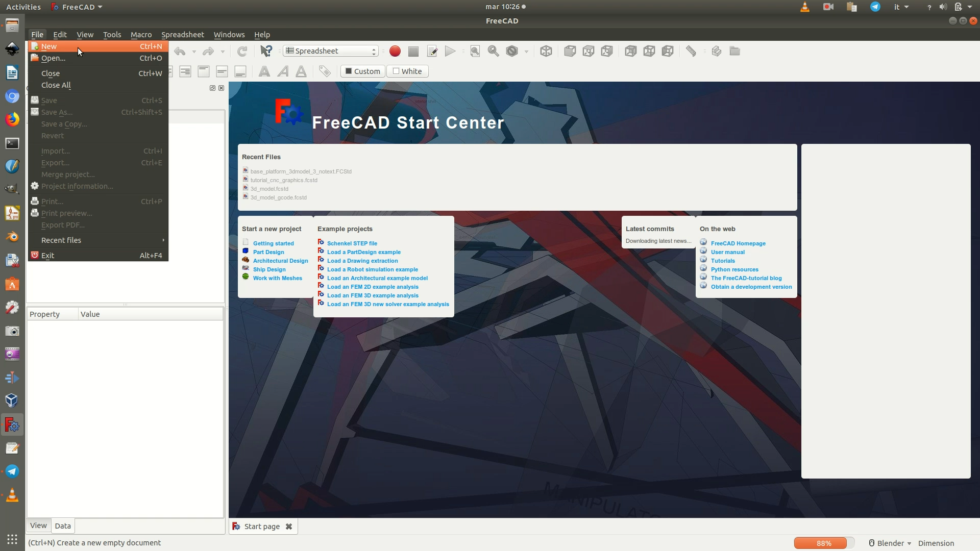Image resolution: width=980 pixels, height=551 pixels.
Task: Apply underline text style icon
Action: tap(301, 71)
